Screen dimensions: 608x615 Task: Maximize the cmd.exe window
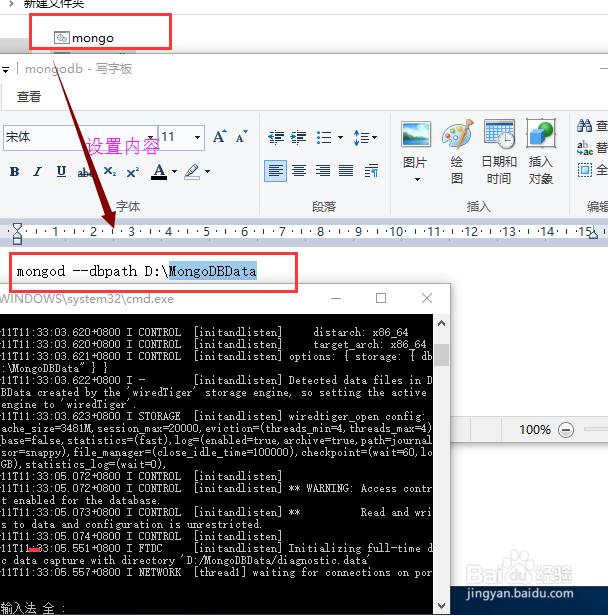[x=381, y=298]
